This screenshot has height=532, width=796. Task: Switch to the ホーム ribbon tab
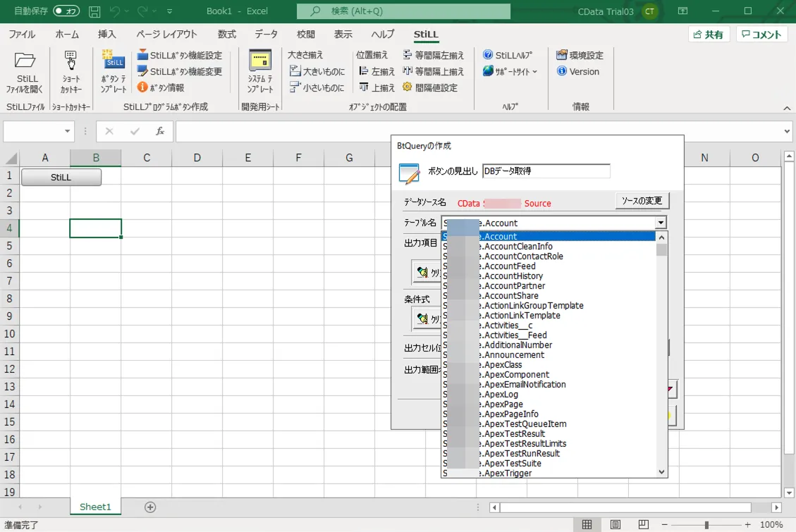click(67, 34)
